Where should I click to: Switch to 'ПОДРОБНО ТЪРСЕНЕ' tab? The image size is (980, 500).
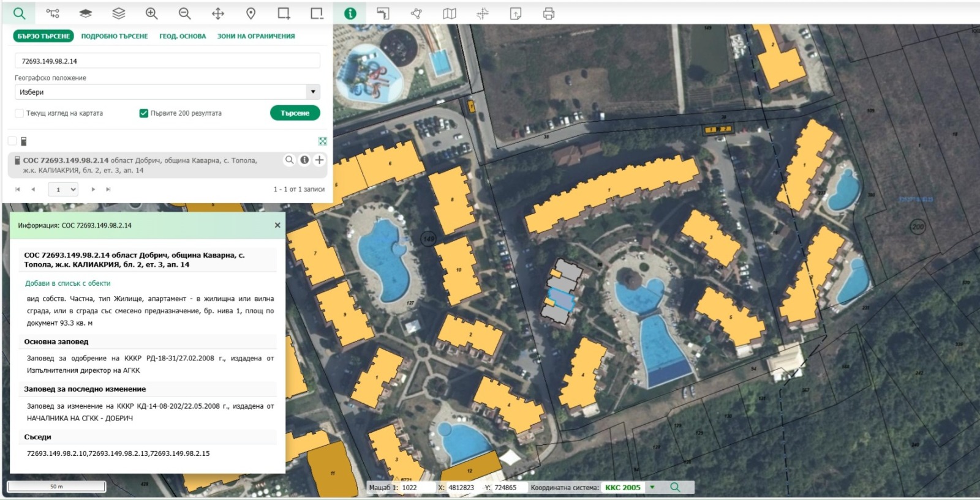click(115, 36)
